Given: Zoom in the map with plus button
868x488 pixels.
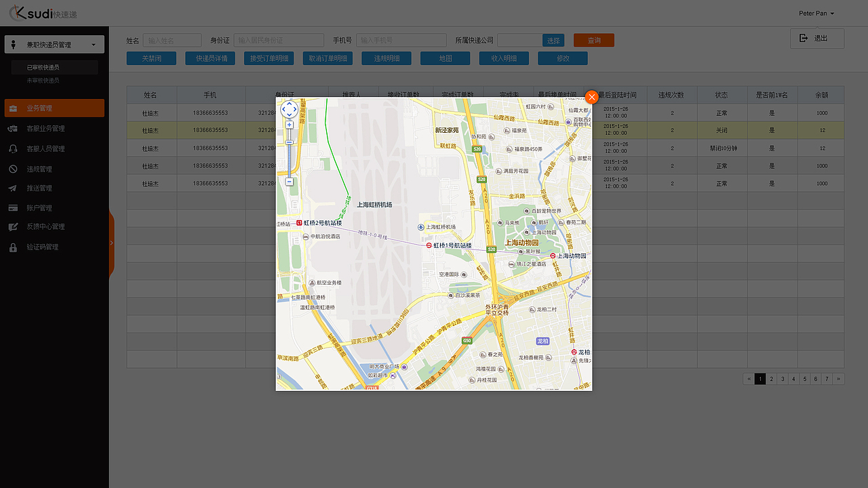Looking at the screenshot, I should click(290, 125).
